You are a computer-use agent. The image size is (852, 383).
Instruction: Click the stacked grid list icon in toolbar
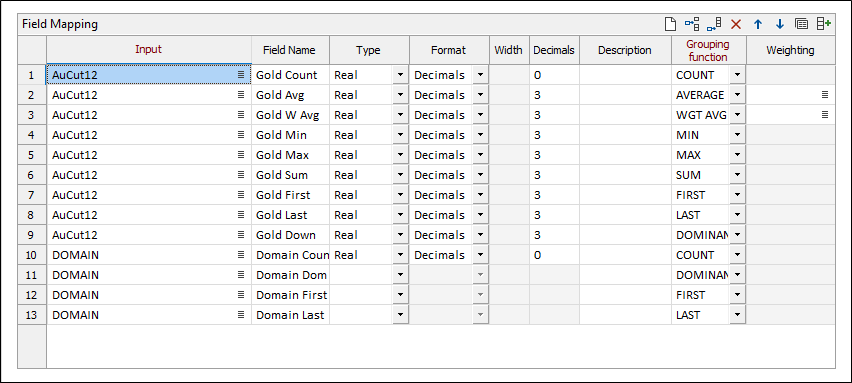click(801, 24)
